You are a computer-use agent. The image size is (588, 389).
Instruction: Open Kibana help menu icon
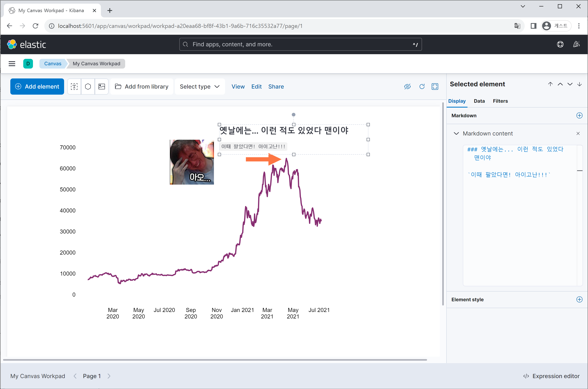coord(560,44)
